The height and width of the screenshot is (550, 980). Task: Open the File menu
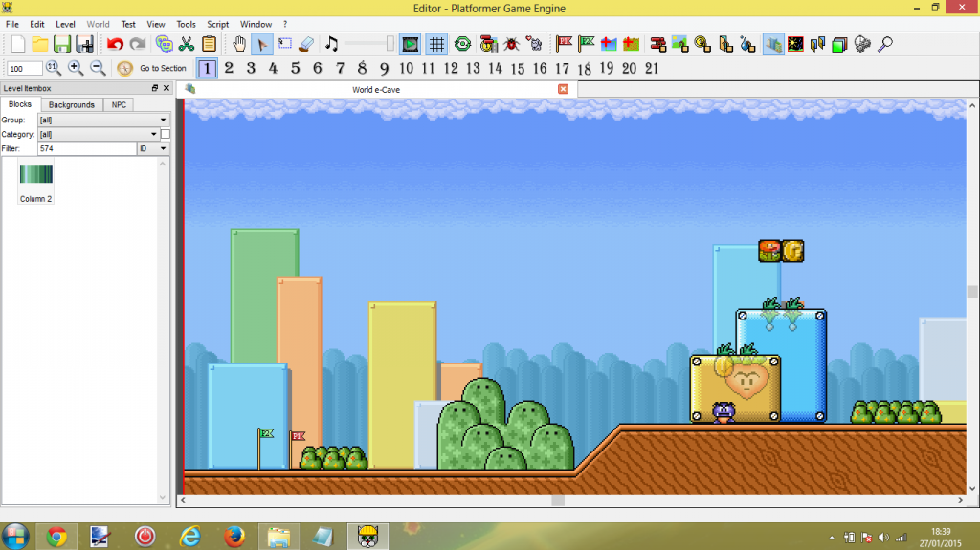11,24
